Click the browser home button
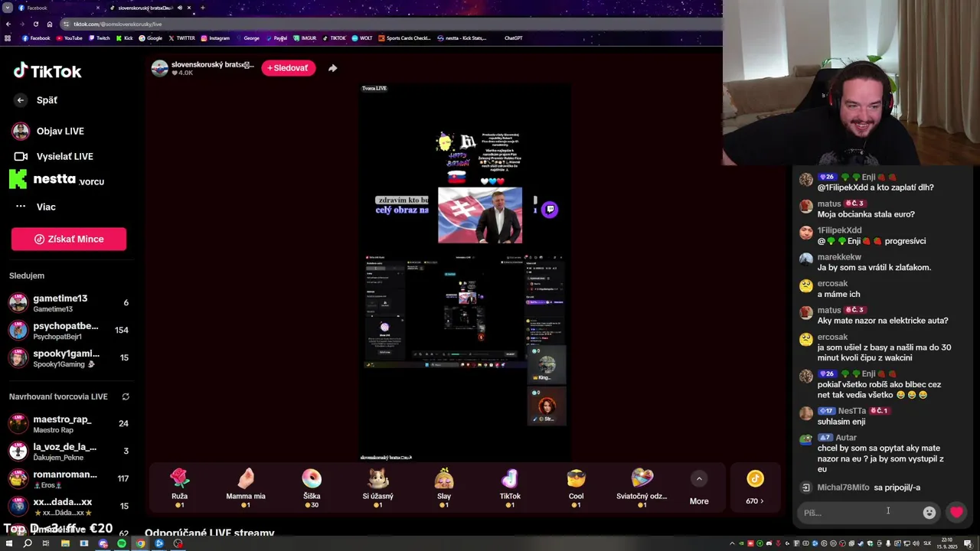 49,24
